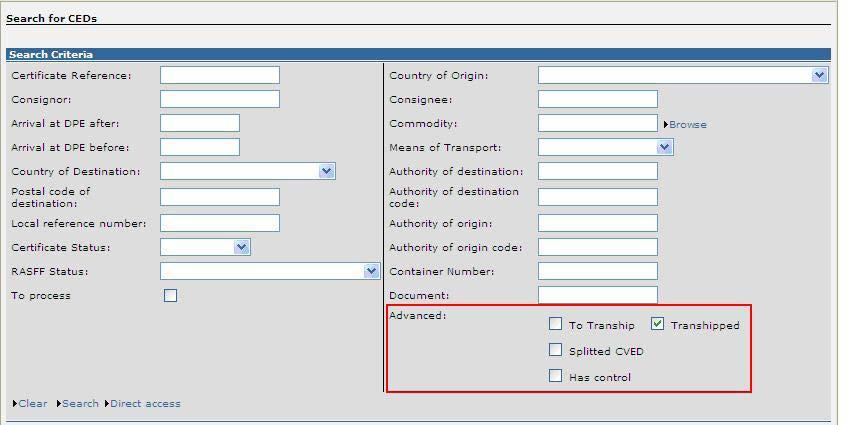This screenshot has width=857, height=425.
Task: Focus the Consignee text field
Action: coord(598,99)
